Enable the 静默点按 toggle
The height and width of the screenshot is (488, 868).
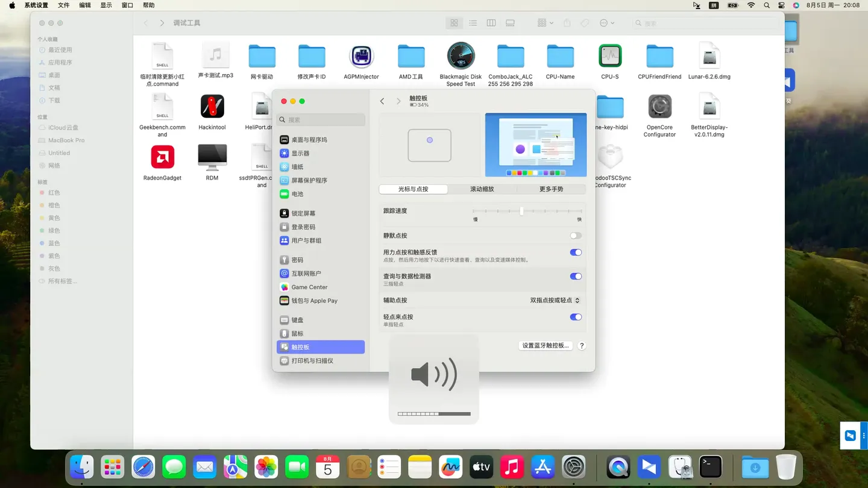coord(576,236)
